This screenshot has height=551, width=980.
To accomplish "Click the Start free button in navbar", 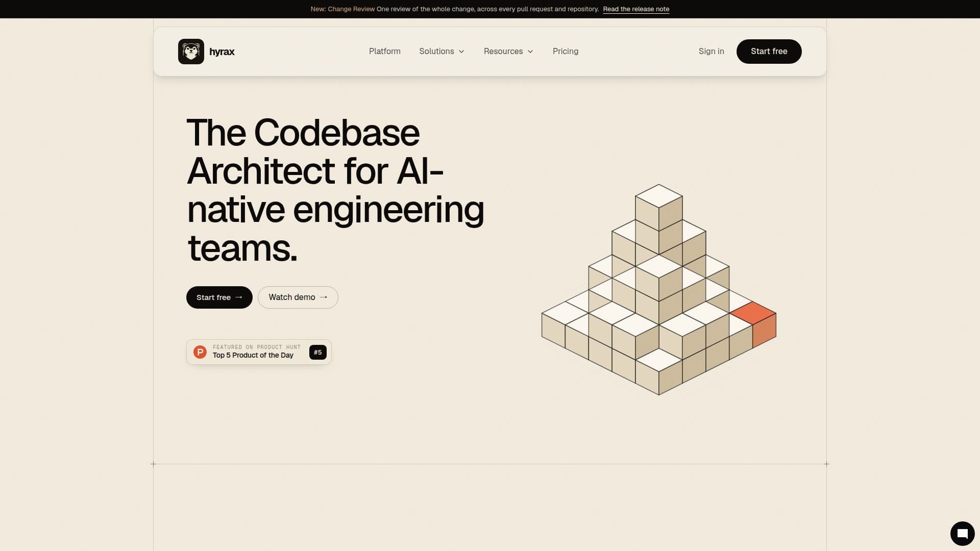I will click(769, 52).
